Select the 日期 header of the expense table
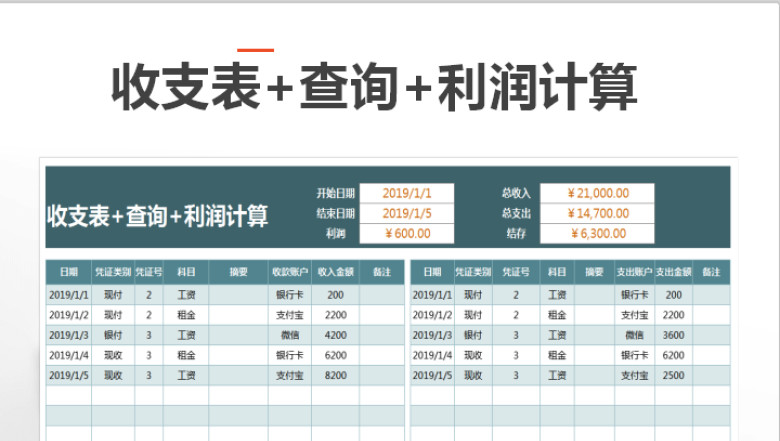This screenshot has height=441, width=780. coord(432,272)
